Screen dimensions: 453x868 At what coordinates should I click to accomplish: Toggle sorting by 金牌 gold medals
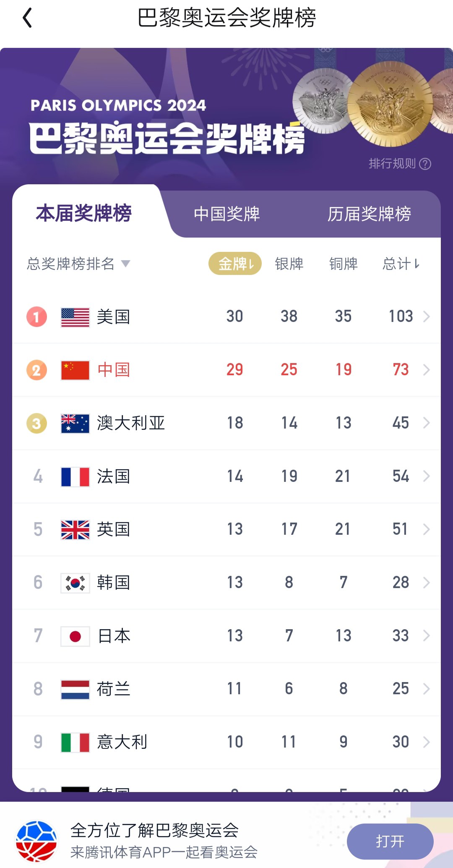tap(235, 264)
